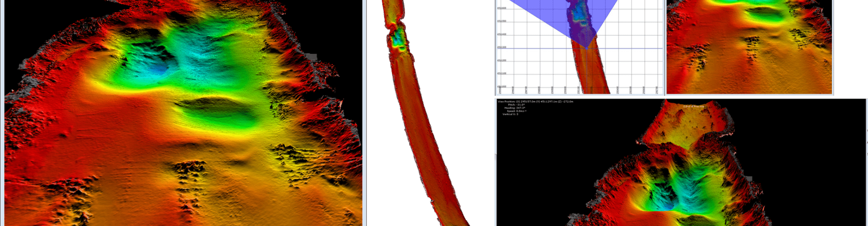868x226 pixels.
Task: Click the Speed 0.0ms readout
Action: coord(516,111)
